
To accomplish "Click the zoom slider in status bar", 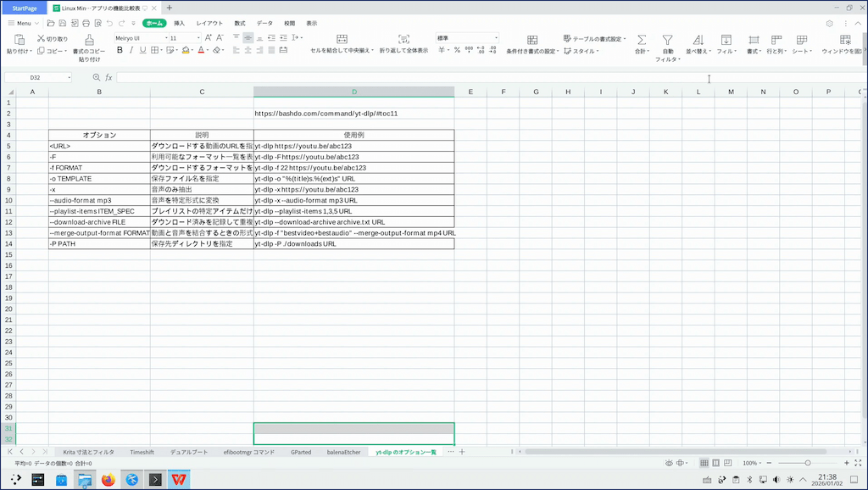I will (807, 463).
